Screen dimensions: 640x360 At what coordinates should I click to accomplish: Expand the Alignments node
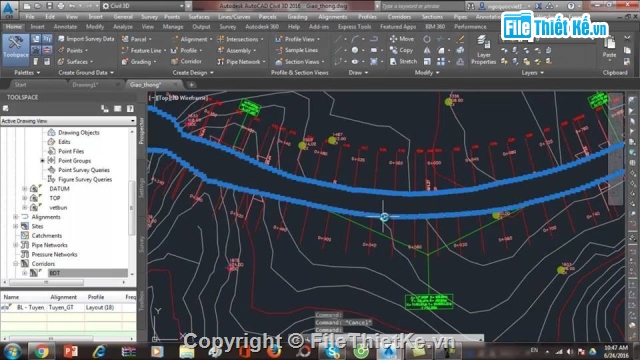pos(16,217)
